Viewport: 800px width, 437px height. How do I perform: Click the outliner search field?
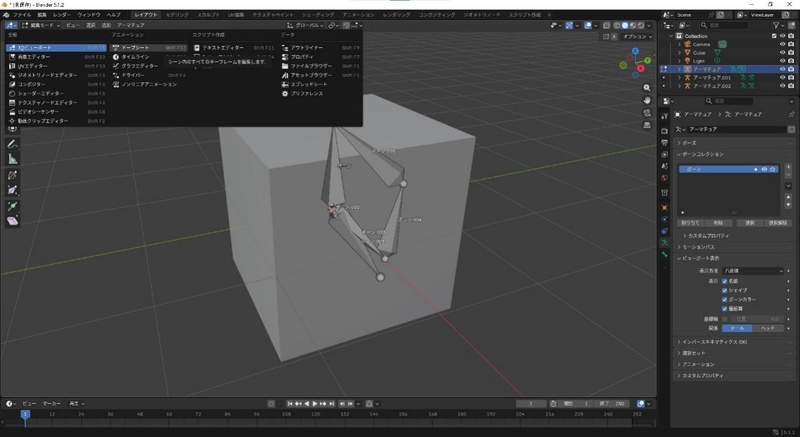(x=723, y=25)
